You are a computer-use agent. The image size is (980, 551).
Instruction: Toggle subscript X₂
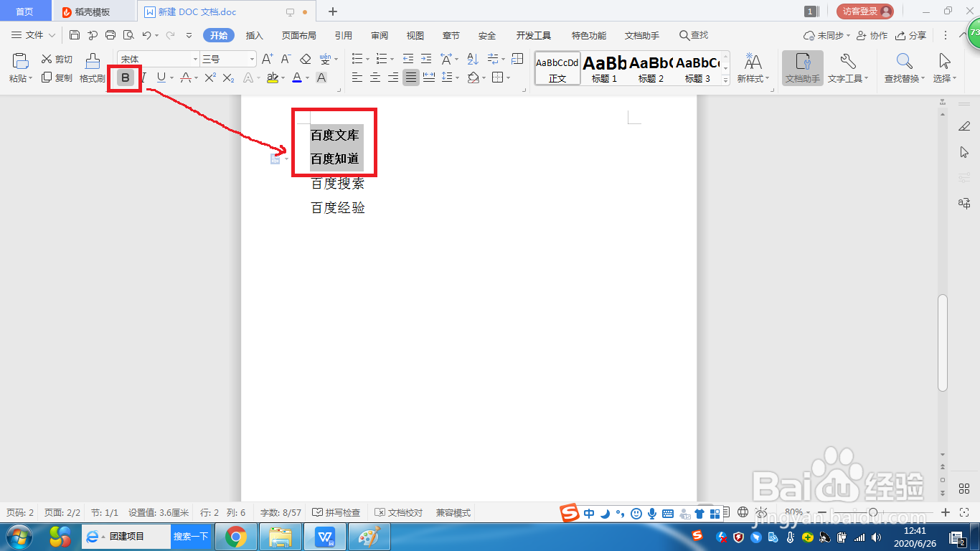pos(228,77)
